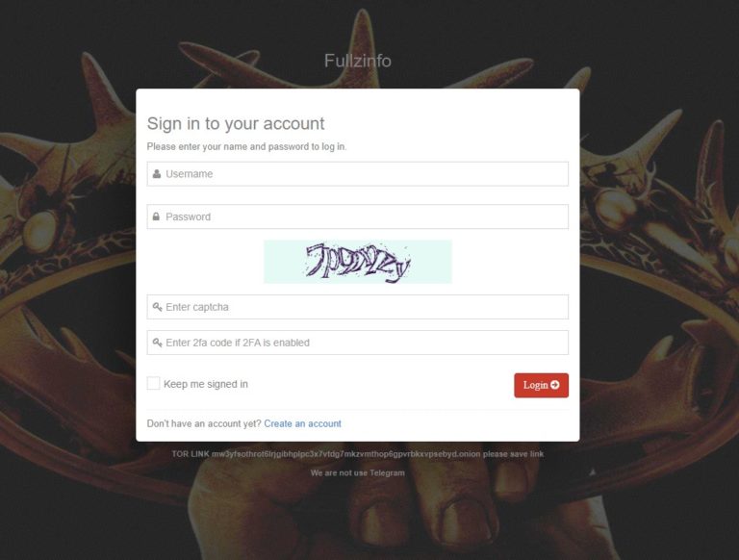Click the user silhouette icon in Username field

tap(157, 174)
